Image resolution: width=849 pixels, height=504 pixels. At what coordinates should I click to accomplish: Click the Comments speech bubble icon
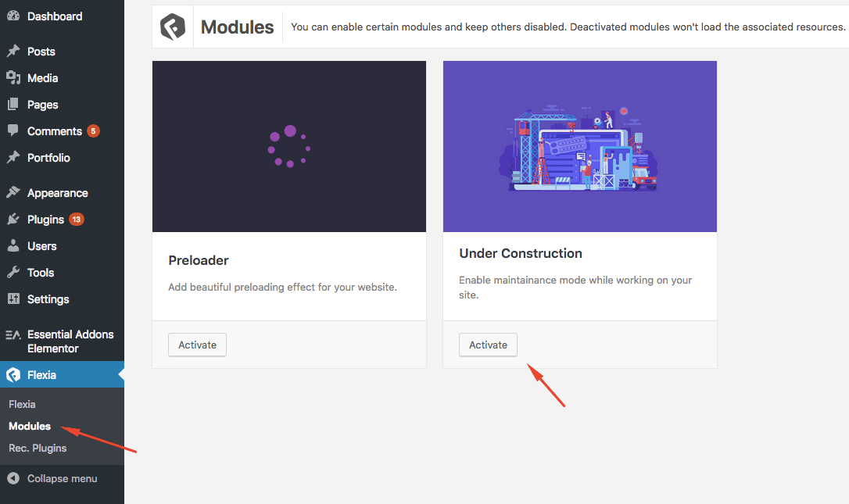13,130
